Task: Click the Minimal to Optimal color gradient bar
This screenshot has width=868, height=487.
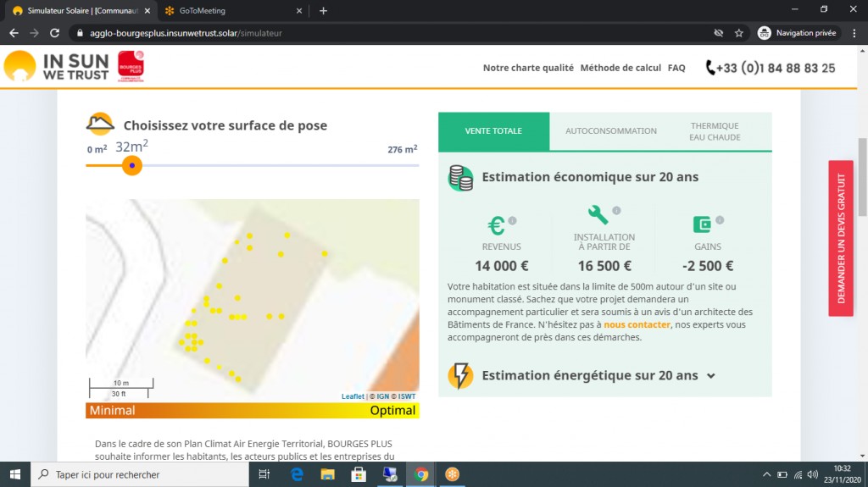Action: tap(253, 411)
